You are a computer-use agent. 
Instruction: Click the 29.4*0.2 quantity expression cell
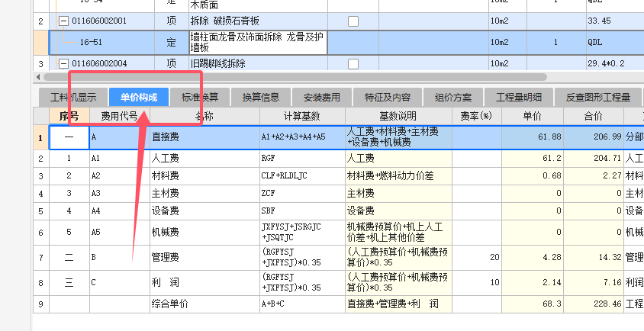click(x=615, y=63)
